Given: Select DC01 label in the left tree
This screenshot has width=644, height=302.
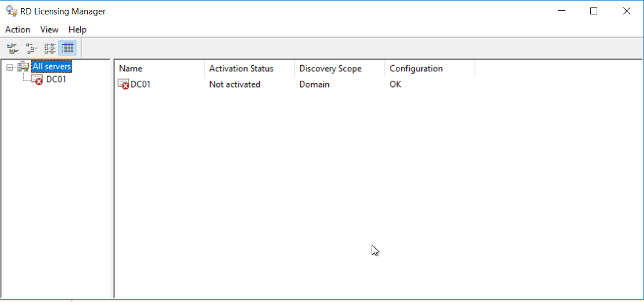Looking at the screenshot, I should (x=56, y=79).
